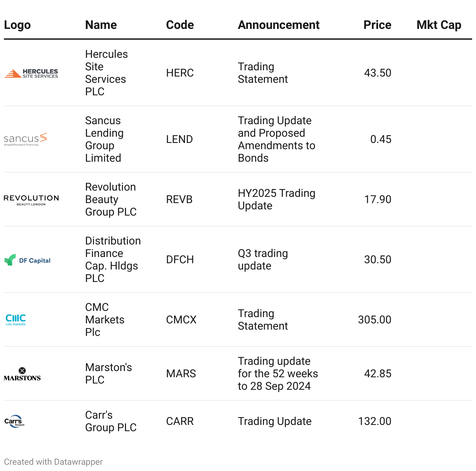476x471 pixels.
Task: Select the HERC ticker code
Action: click(180, 73)
